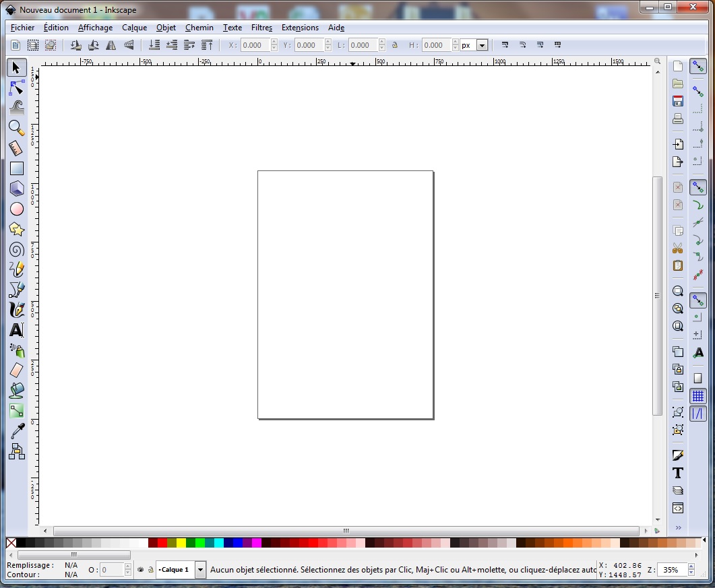Increase the zoom level with stepper

(x=691, y=566)
